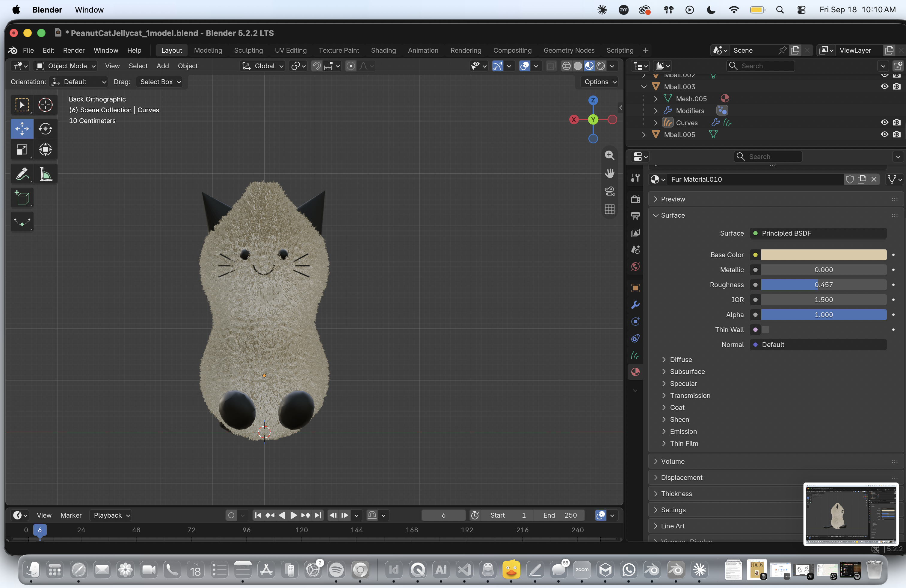Select the Annotate pencil tool

pos(22,175)
